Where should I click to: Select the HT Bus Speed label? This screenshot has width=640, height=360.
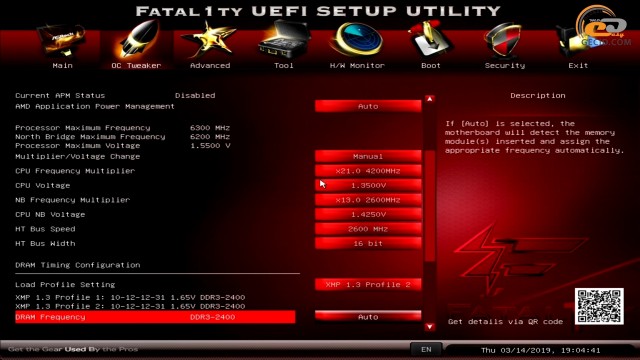point(45,229)
